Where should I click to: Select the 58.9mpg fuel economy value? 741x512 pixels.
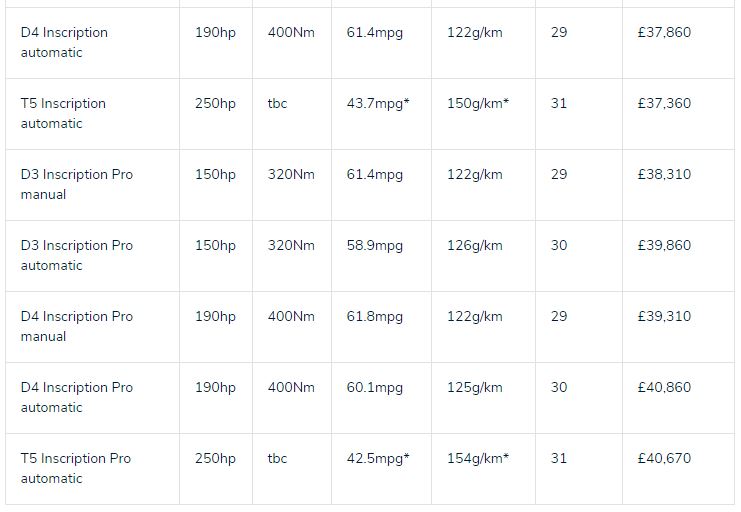[375, 245]
